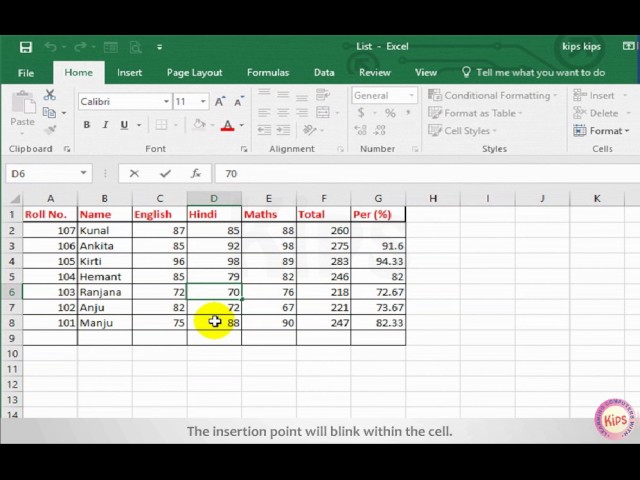The height and width of the screenshot is (480, 640).
Task: Click the Top Align icon
Action: click(264, 94)
